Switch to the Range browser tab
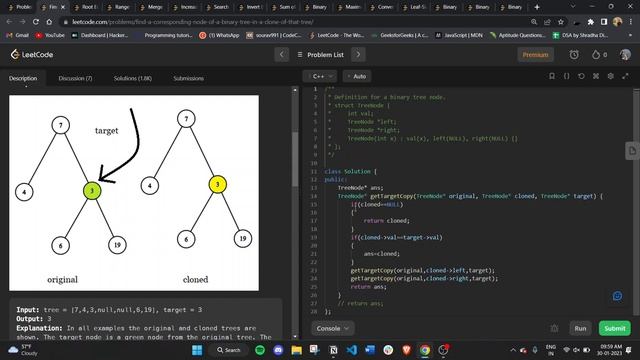The height and width of the screenshot is (360, 640). point(118,7)
